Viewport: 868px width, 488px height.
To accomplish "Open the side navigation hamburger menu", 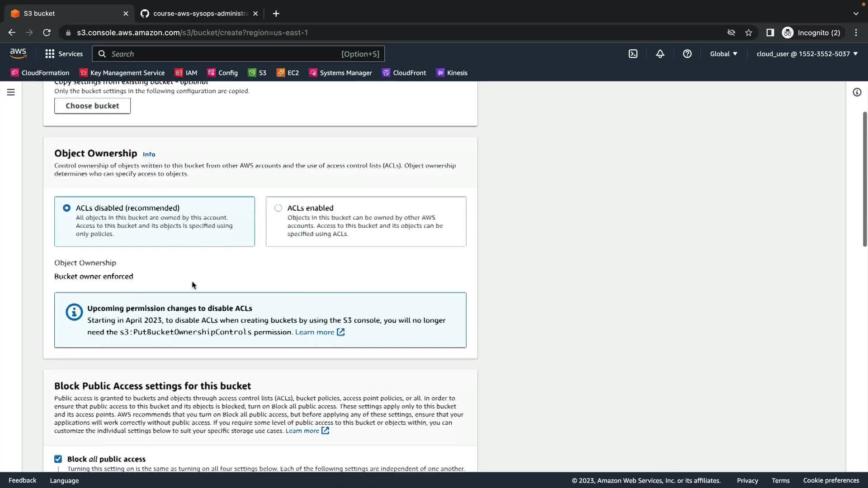I will (11, 92).
